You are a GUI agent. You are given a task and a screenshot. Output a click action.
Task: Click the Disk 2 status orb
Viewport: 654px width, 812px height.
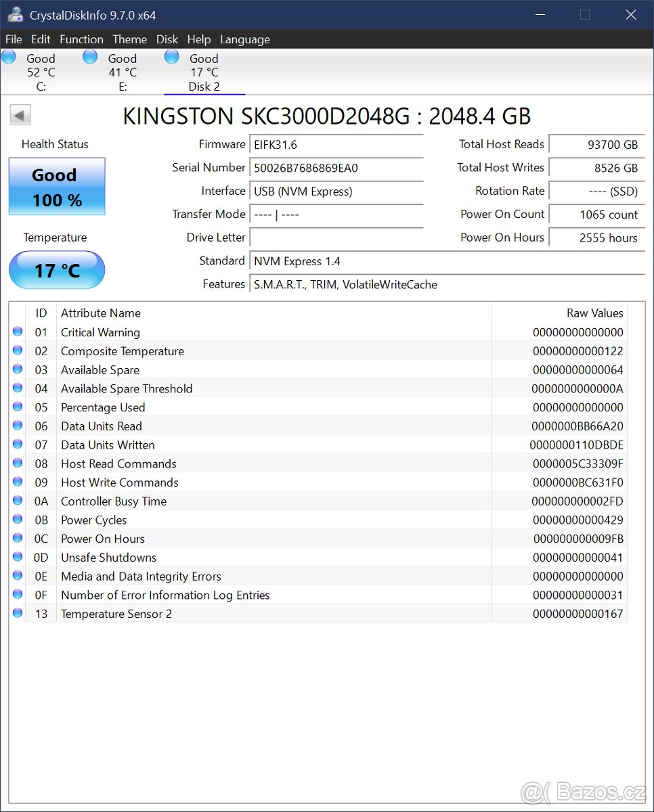172,58
